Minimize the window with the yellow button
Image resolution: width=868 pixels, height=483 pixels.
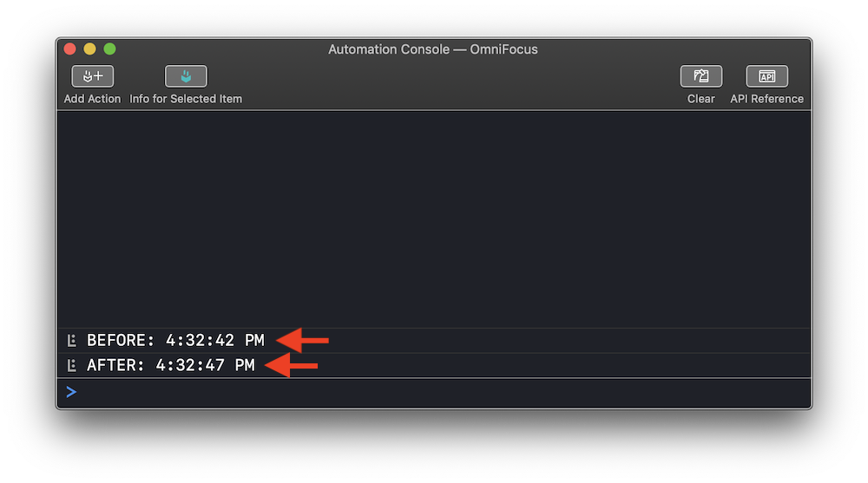[89, 49]
